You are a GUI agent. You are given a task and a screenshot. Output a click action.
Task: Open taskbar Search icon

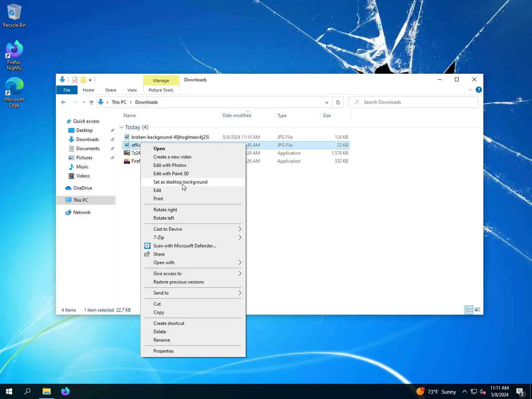(x=27, y=391)
